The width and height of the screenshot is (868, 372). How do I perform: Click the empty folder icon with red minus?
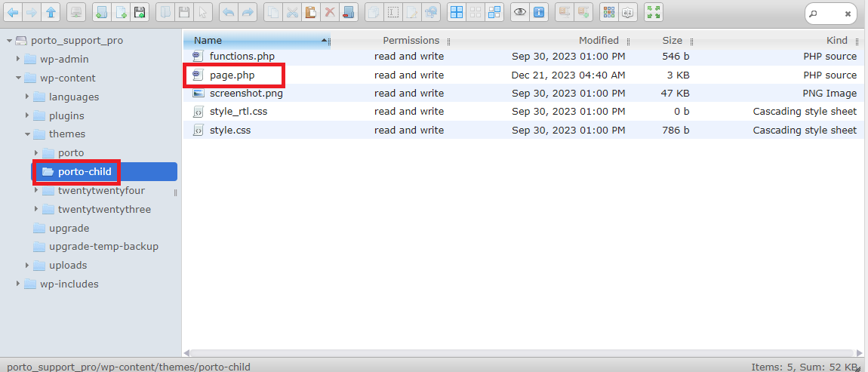tap(349, 12)
